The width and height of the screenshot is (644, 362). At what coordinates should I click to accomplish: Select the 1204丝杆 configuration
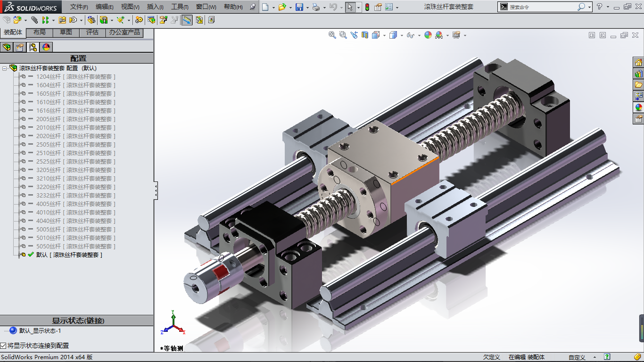click(x=75, y=77)
